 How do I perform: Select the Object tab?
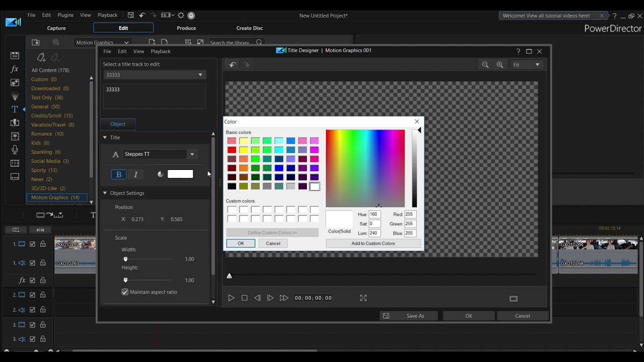coord(118,124)
